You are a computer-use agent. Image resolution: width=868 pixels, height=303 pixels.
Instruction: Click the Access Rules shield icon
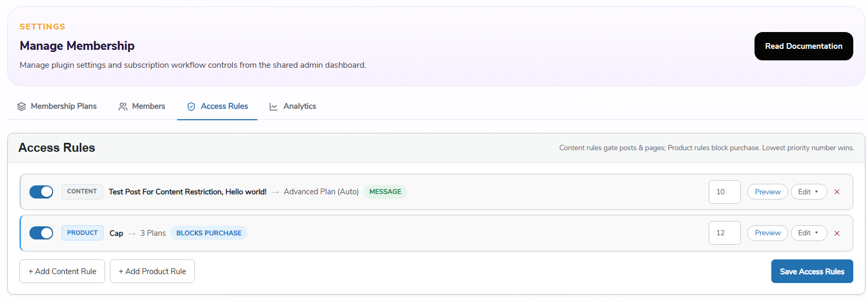click(191, 107)
